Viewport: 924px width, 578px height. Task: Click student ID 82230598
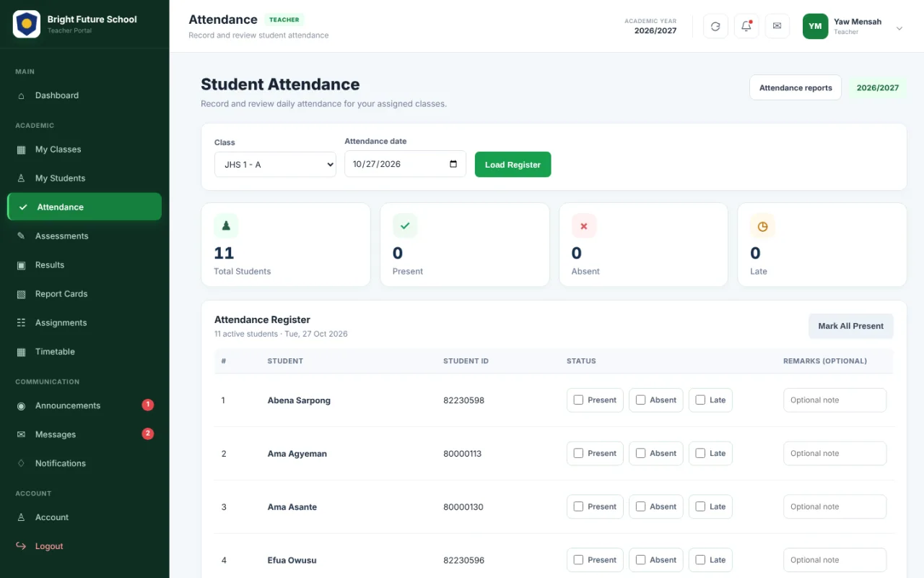pos(463,400)
